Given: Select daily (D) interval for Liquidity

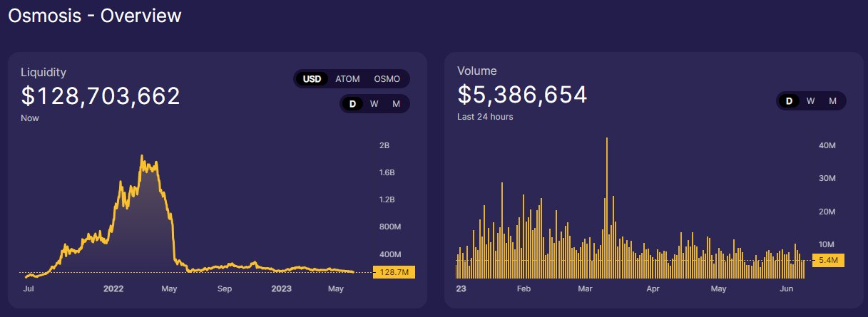Looking at the screenshot, I should (352, 104).
